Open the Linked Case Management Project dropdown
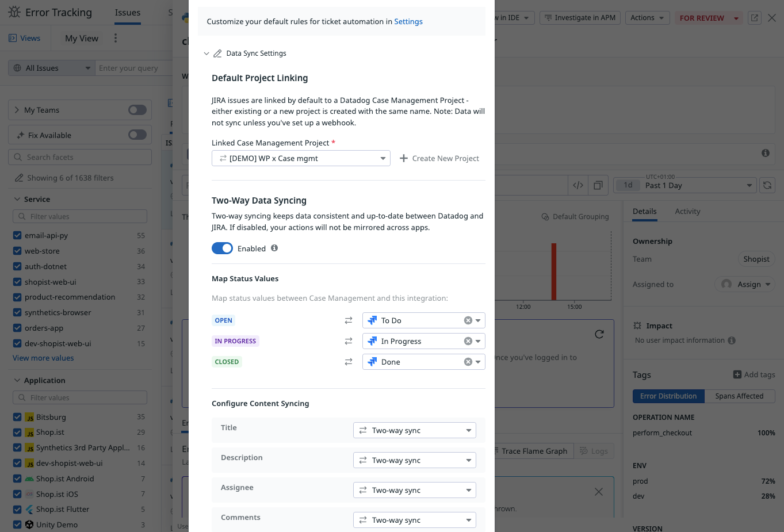Viewport: 784px width, 532px height. 301,158
